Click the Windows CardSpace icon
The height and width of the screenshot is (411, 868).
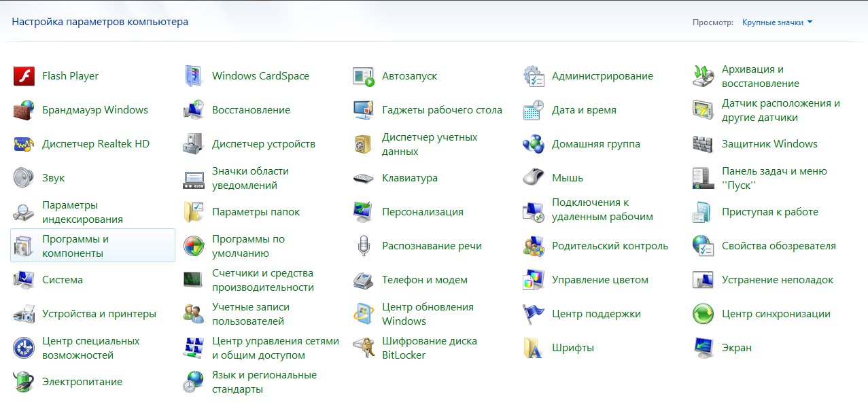pos(194,76)
